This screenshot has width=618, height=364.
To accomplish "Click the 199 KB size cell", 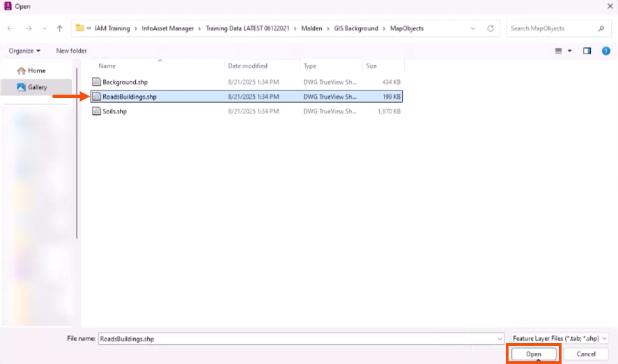I will click(391, 97).
